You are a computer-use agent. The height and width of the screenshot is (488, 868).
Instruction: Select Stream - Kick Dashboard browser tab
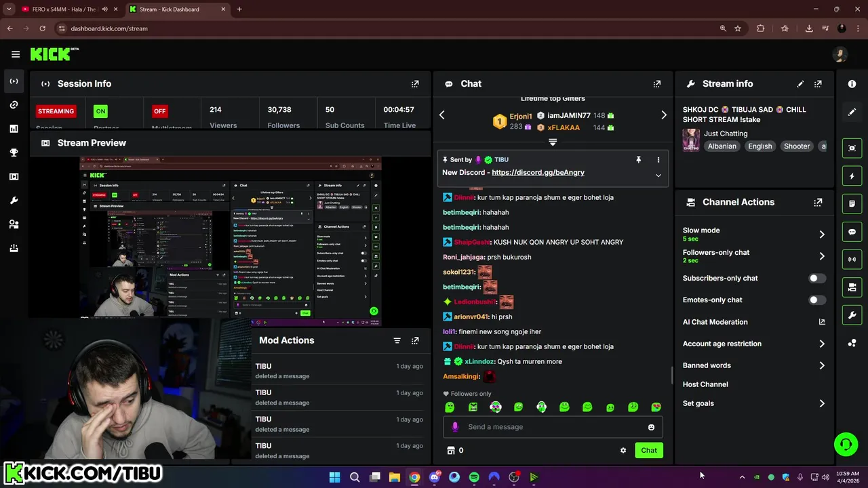click(x=176, y=9)
